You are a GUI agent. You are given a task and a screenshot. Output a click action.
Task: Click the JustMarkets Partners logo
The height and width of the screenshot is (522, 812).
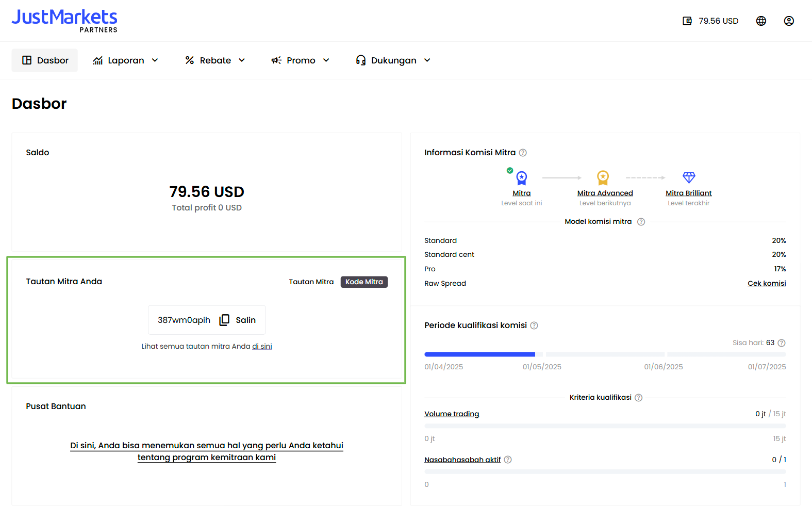64,21
